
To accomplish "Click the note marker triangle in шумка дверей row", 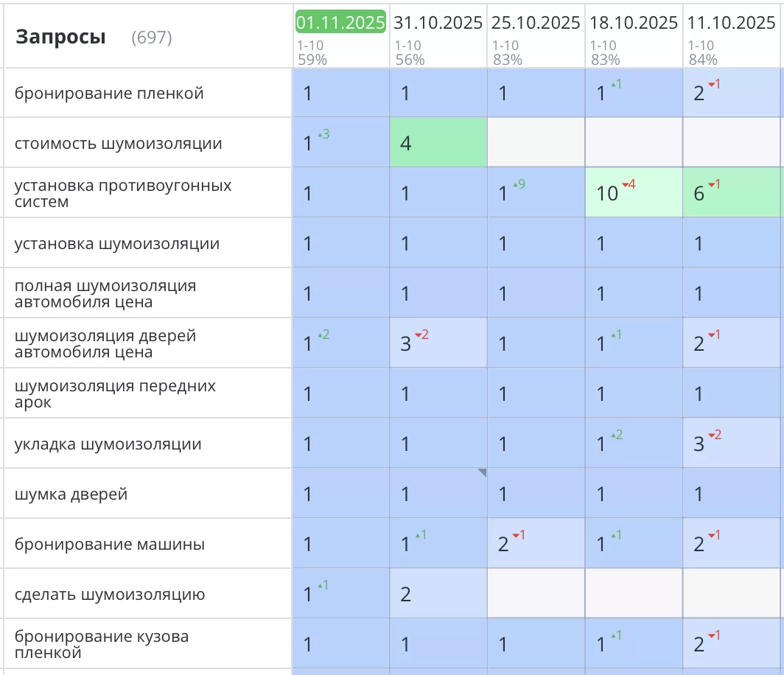I will click(482, 473).
